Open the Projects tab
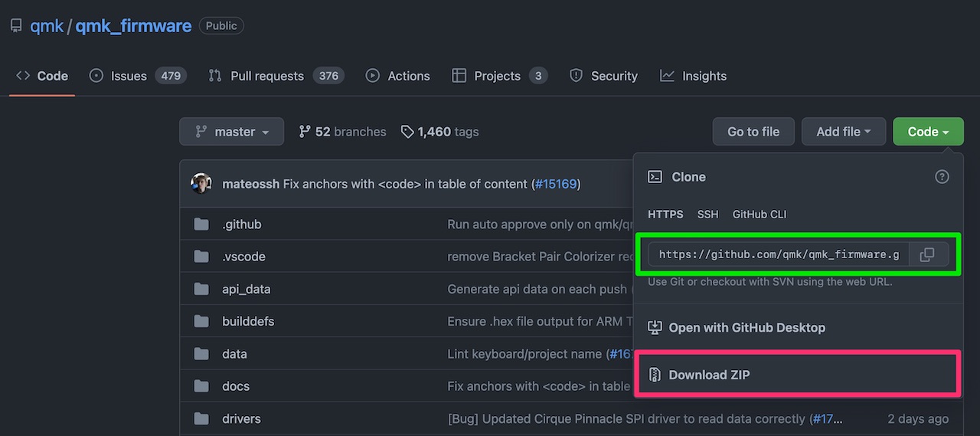The height and width of the screenshot is (436, 980). coord(500,76)
